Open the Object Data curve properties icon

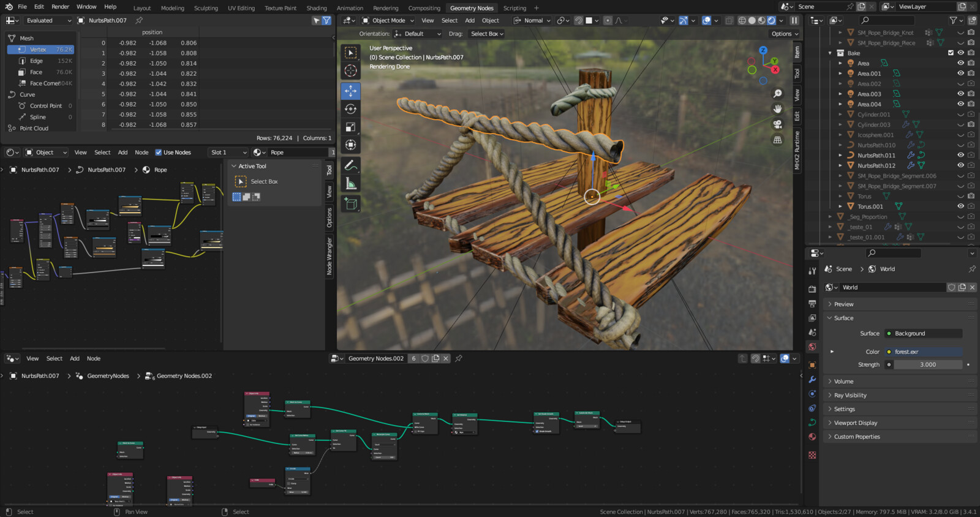(x=812, y=423)
